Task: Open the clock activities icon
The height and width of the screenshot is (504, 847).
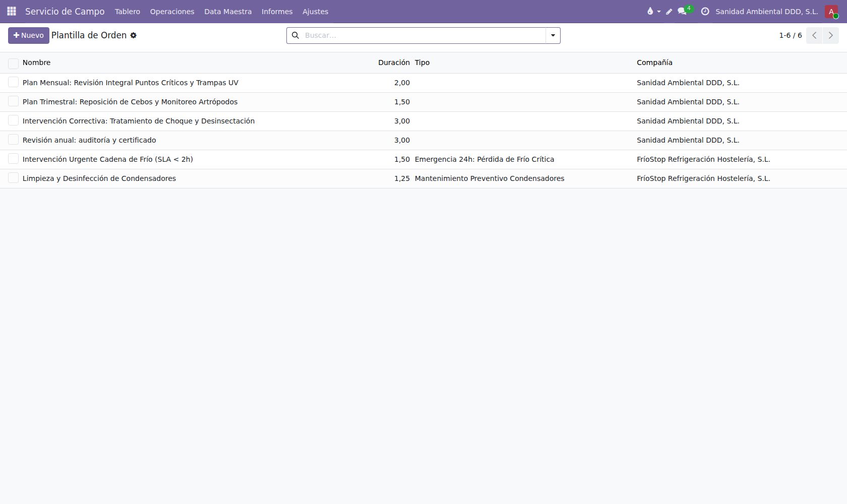Action: (705, 11)
